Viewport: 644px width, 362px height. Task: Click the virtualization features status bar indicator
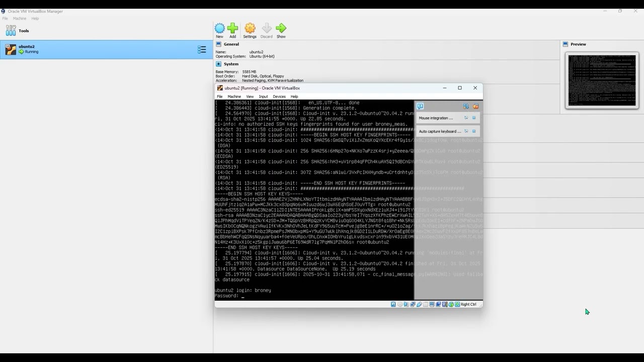(445, 304)
